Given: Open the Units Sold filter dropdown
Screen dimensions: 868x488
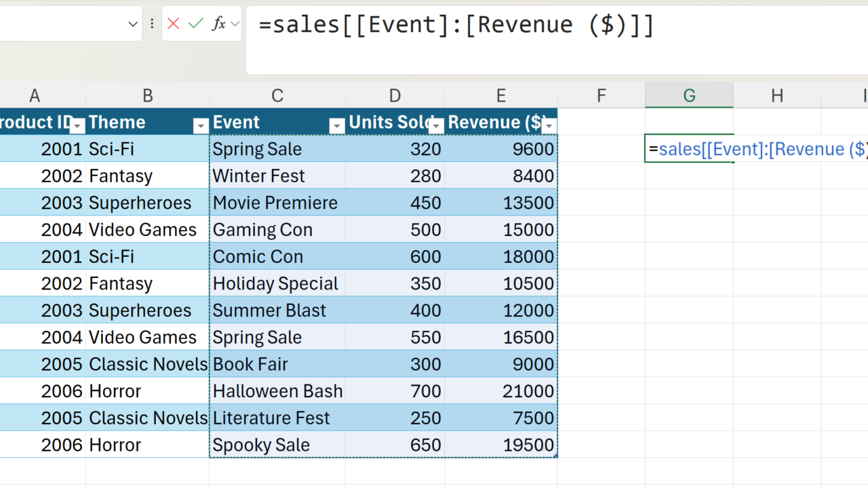Looking at the screenshot, I should (437, 125).
